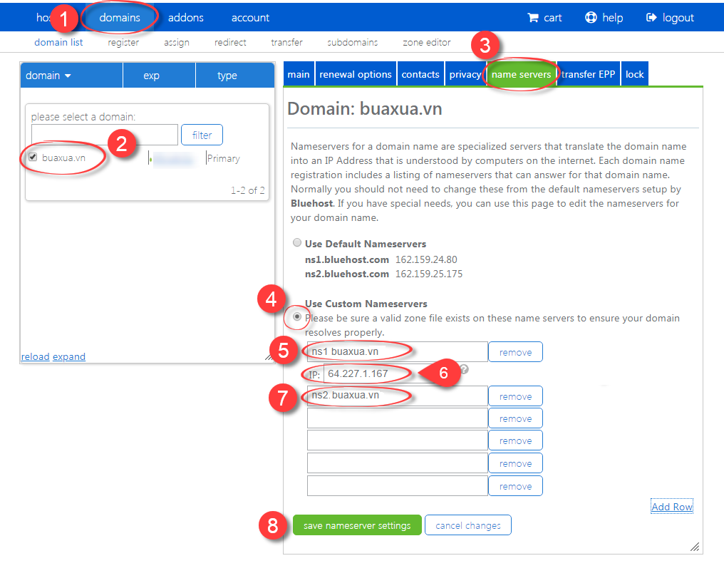Click the name servers panel resize handle
Screen dimensions: 724x588
(x=695, y=547)
